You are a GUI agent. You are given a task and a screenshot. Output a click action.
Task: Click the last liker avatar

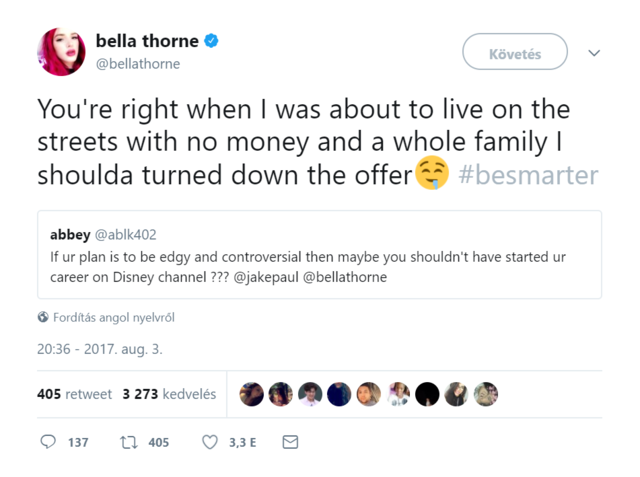[486, 394]
